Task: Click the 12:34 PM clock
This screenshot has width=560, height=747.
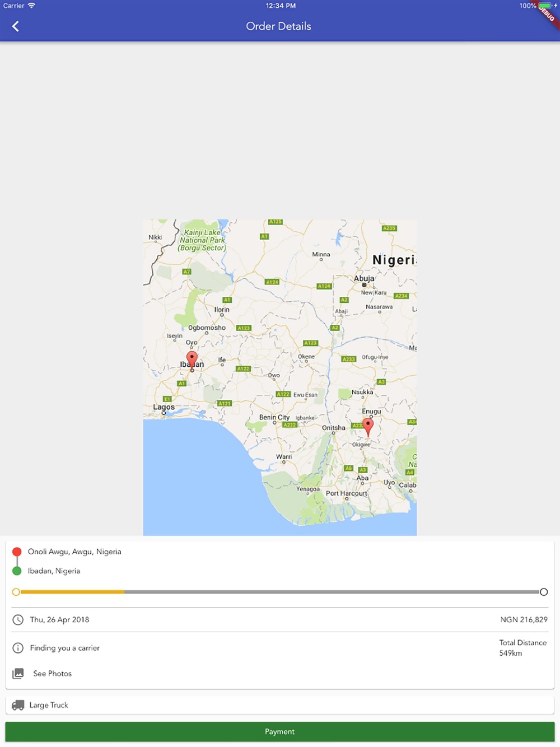Action: coord(281,6)
